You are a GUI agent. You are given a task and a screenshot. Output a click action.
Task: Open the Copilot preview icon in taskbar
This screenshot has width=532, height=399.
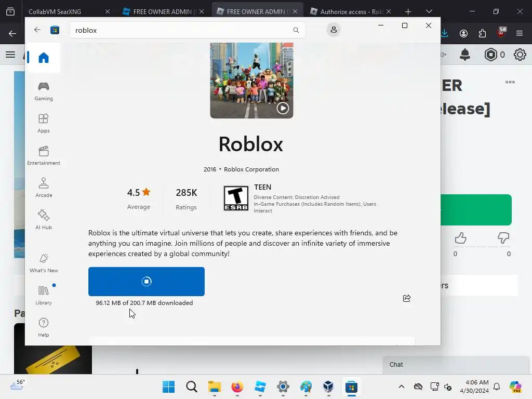515,387
